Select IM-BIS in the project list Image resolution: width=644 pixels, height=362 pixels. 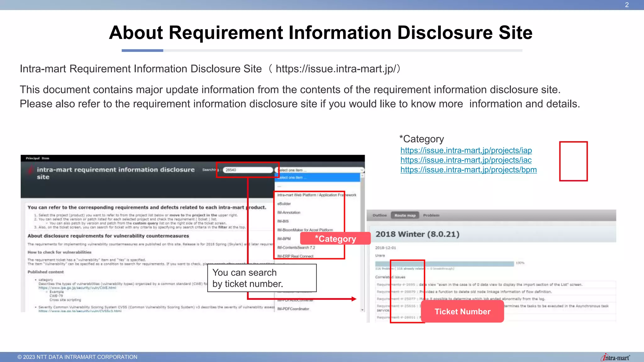tap(283, 222)
